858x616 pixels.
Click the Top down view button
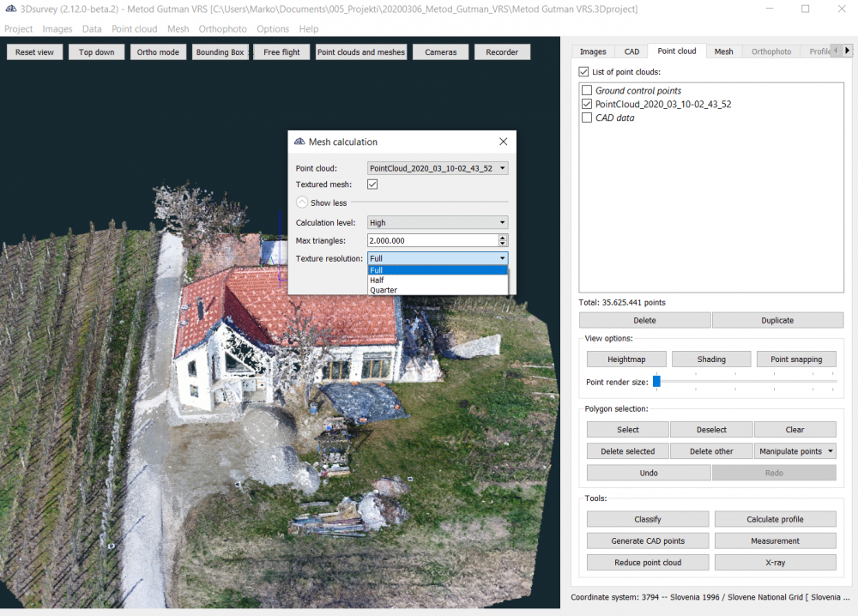click(96, 52)
